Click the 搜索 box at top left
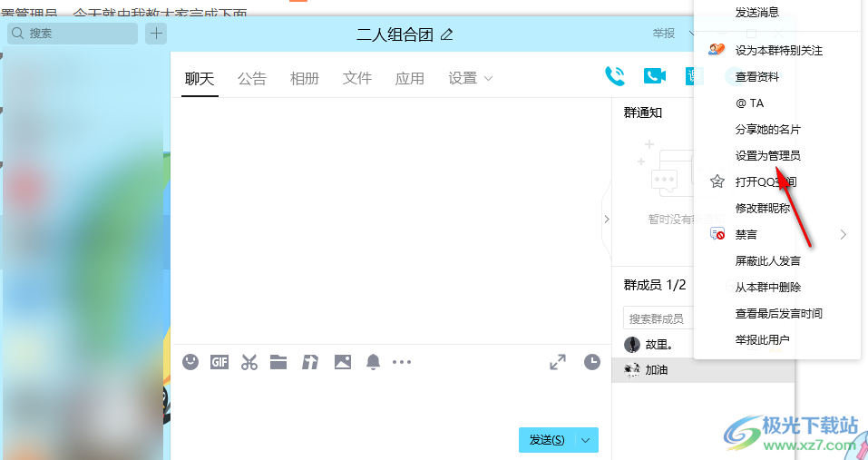868x460 pixels. click(x=73, y=34)
